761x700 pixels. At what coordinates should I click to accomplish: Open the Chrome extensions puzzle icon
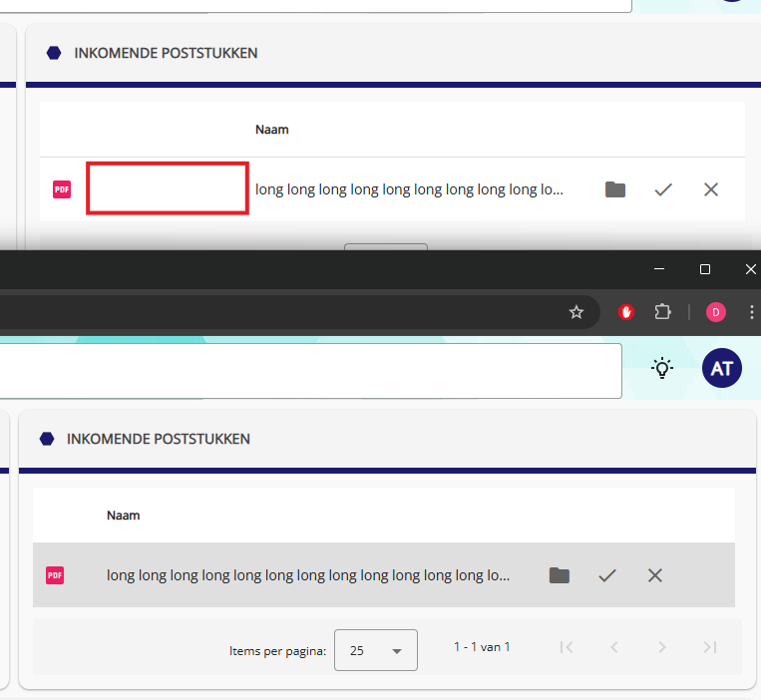[662, 312]
